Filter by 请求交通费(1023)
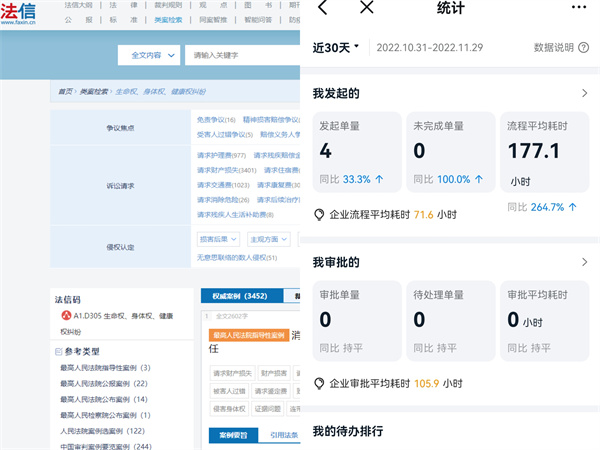Image resolution: width=600 pixels, height=450 pixels. pos(223,185)
